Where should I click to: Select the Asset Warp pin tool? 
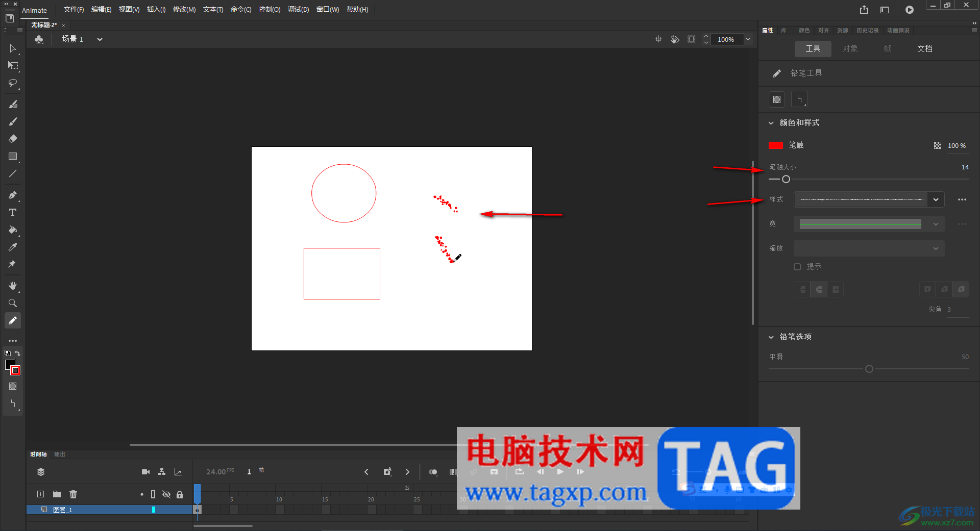click(13, 264)
